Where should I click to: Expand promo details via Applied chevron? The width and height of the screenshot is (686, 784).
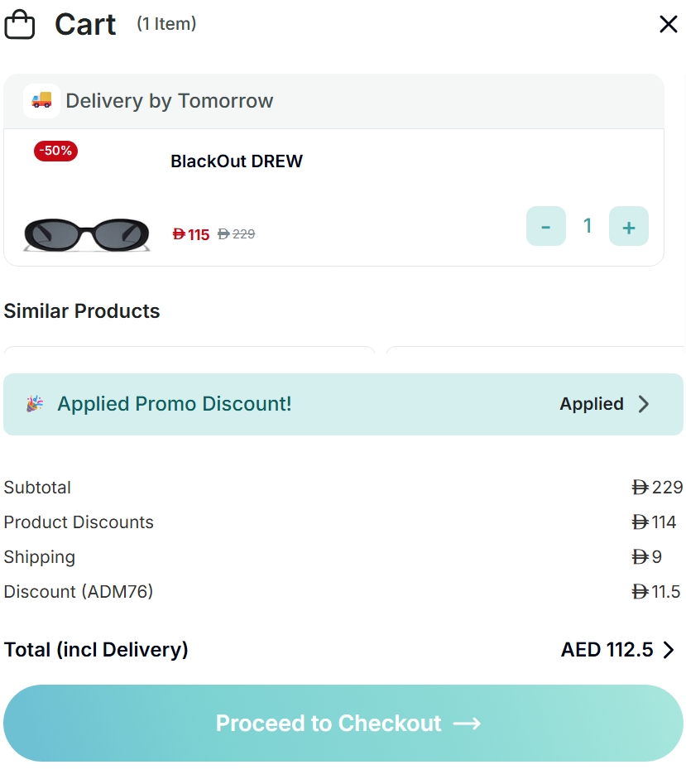click(644, 404)
